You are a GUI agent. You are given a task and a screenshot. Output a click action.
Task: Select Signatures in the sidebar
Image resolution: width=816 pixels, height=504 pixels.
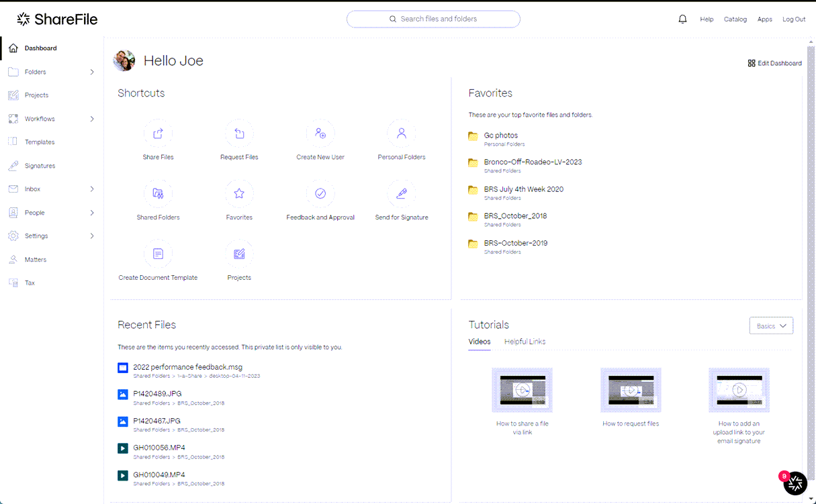click(40, 166)
